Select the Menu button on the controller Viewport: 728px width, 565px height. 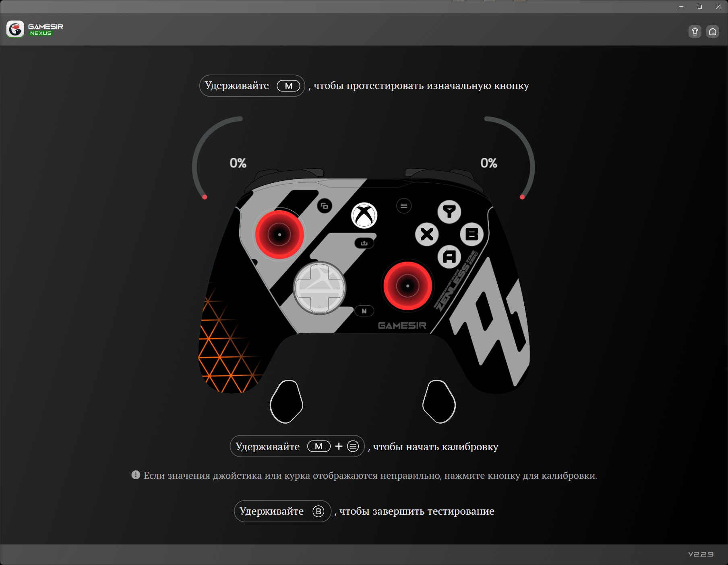404,206
